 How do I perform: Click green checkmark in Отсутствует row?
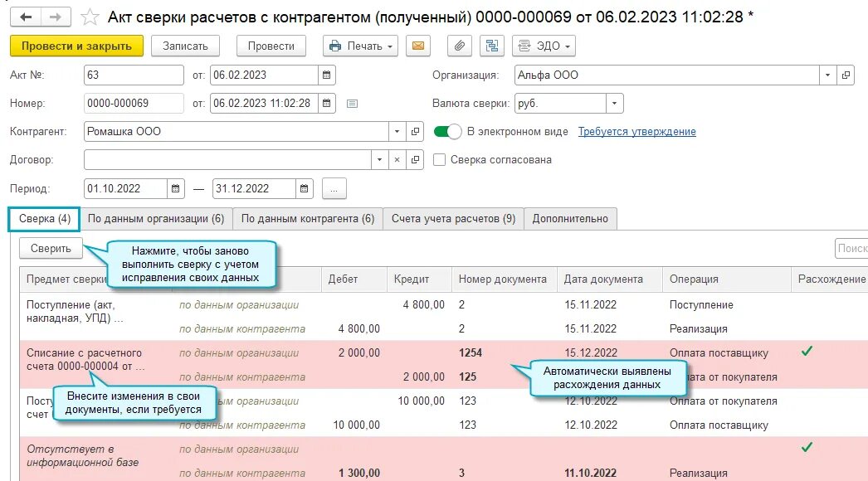(x=807, y=447)
